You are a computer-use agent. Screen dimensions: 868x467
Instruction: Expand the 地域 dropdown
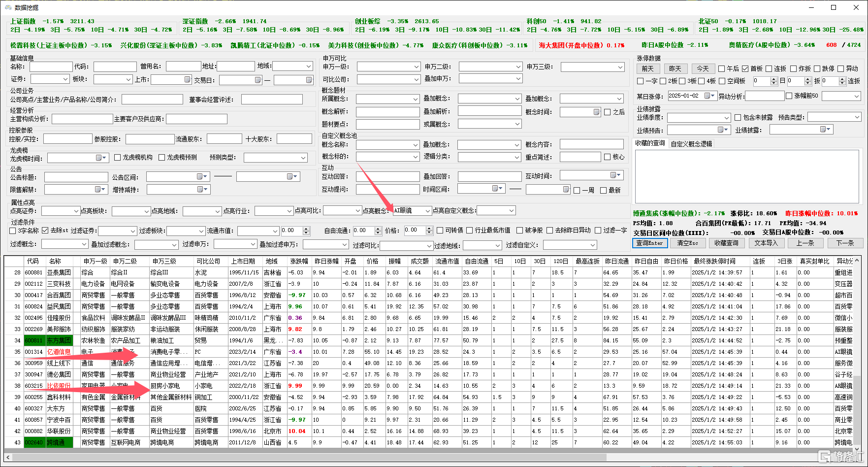(309, 66)
